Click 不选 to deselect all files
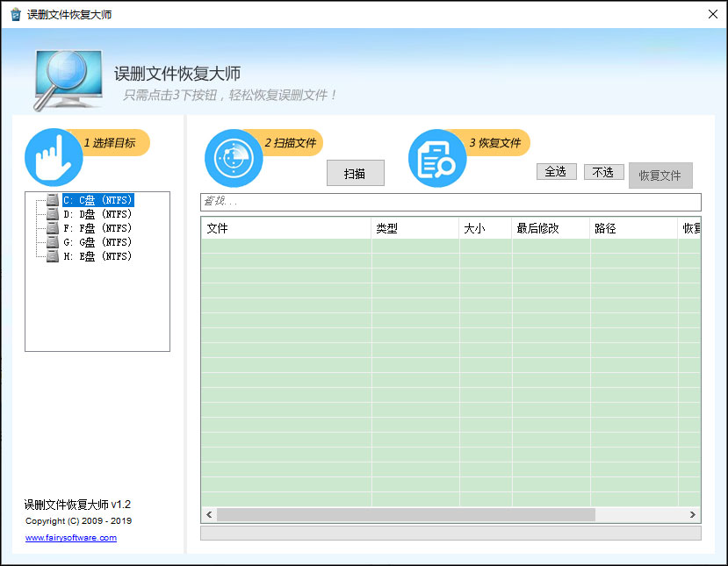 (603, 171)
